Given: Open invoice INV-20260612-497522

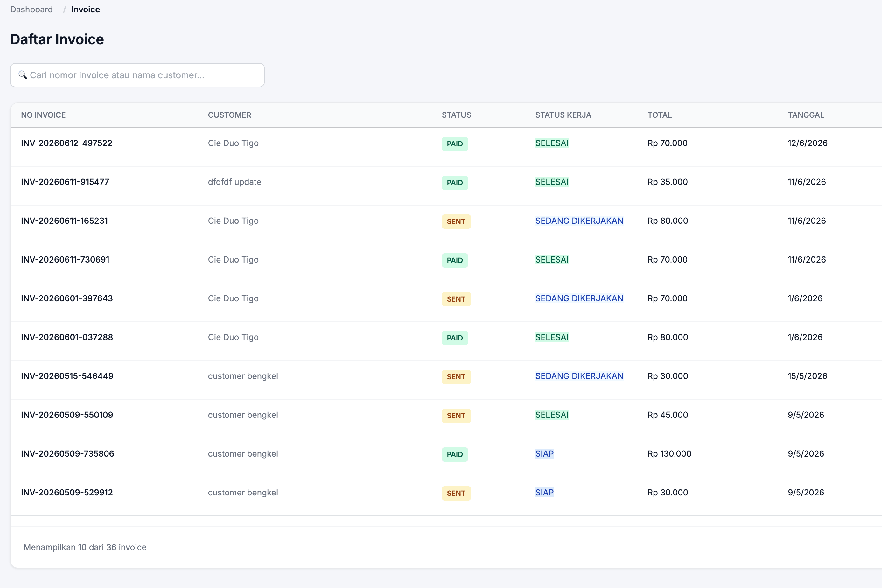Looking at the screenshot, I should (66, 143).
